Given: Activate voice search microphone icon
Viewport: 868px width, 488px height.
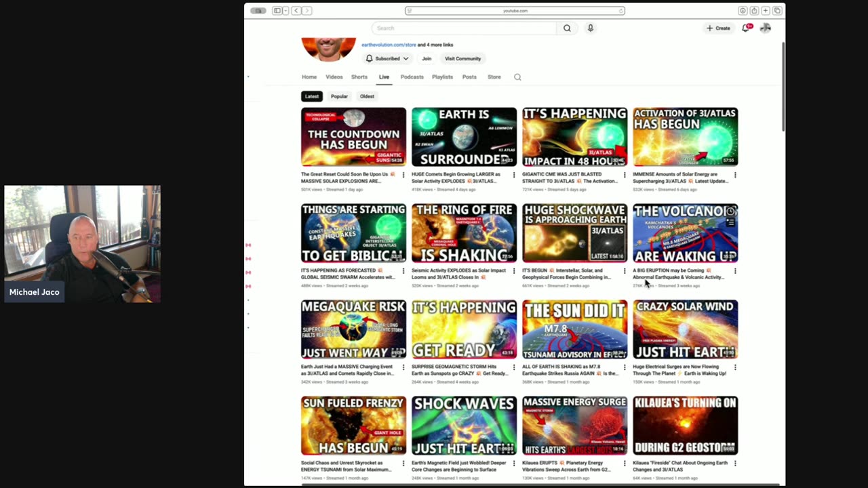Looking at the screenshot, I should click(591, 28).
